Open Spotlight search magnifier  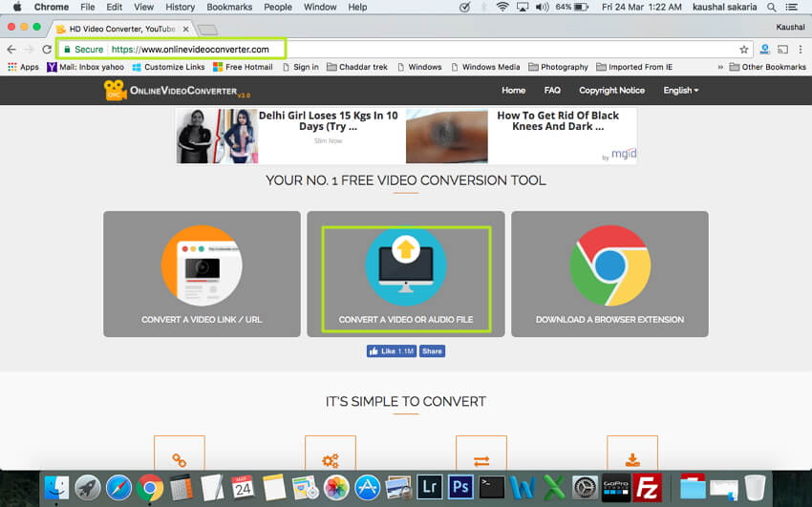pyautogui.click(x=772, y=7)
